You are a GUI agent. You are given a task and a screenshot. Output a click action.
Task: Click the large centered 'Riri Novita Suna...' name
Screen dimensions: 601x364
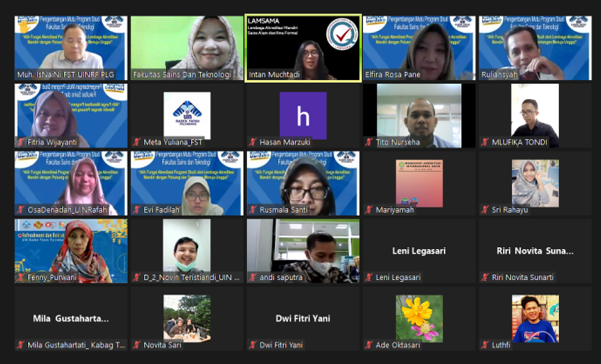point(535,251)
